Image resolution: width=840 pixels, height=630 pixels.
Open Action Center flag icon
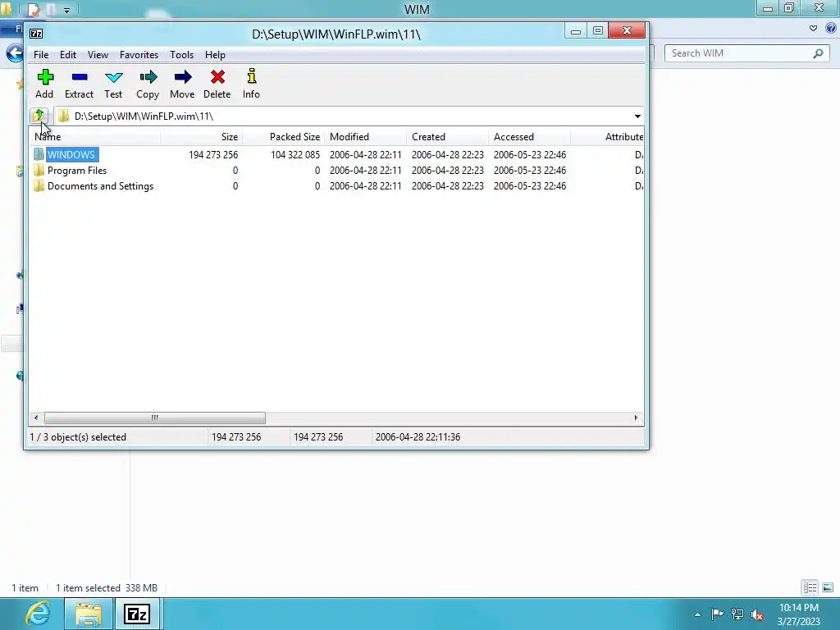(x=717, y=614)
